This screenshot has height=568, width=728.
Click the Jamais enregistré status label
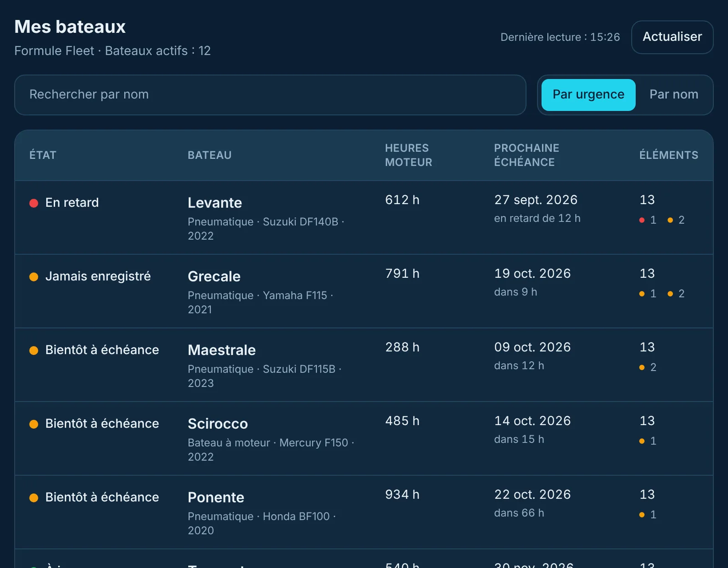tap(98, 276)
